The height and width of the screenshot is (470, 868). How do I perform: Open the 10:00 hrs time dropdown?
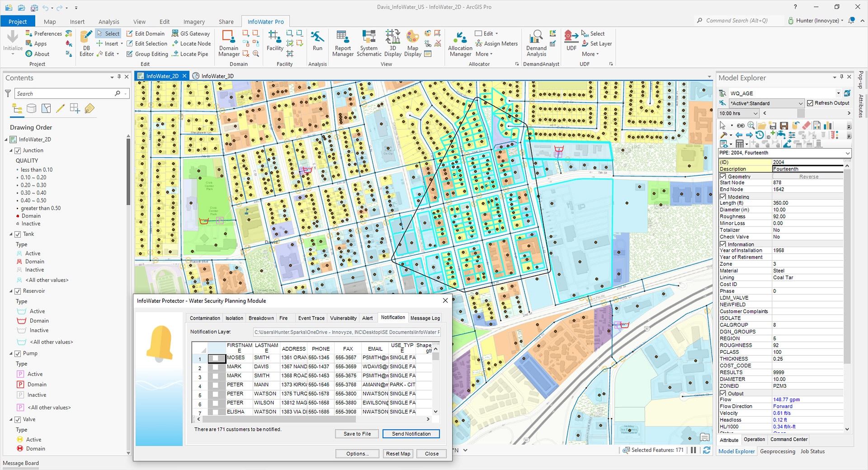755,113
